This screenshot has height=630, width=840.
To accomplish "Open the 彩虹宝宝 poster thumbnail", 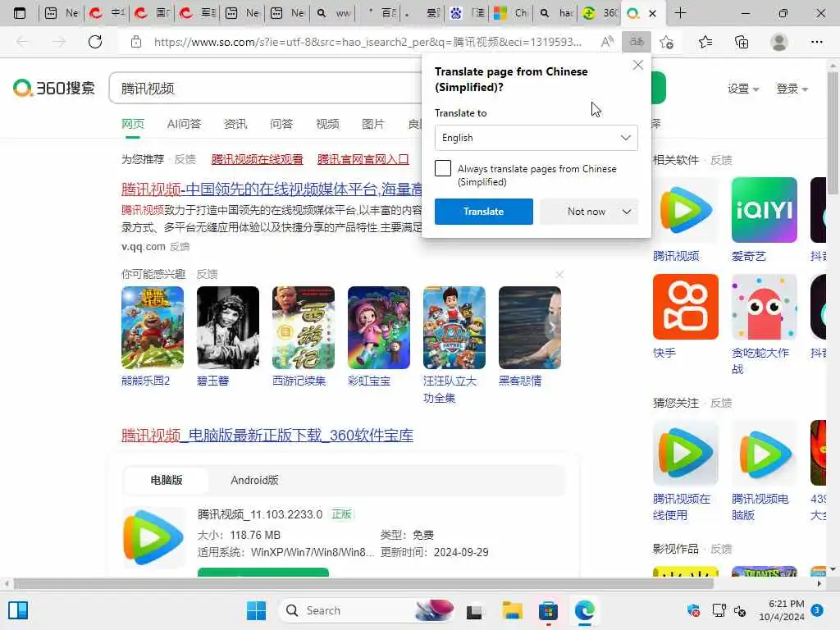I will [379, 327].
